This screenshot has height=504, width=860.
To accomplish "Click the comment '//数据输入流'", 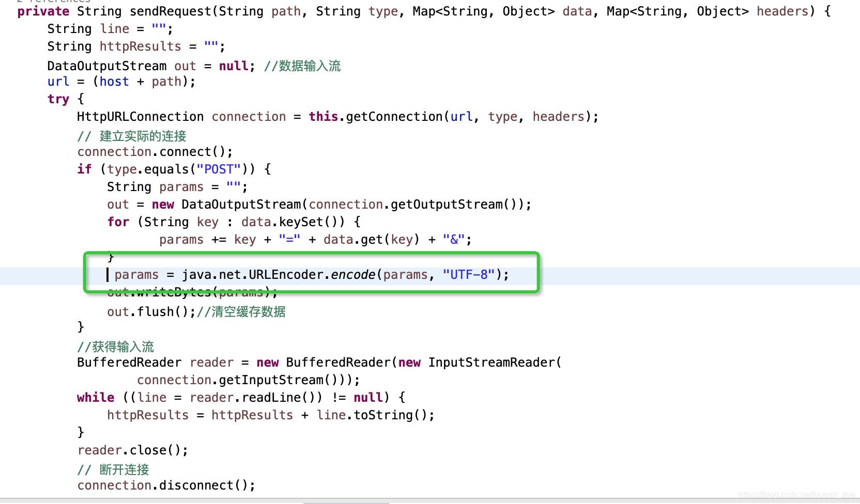I will point(302,66).
